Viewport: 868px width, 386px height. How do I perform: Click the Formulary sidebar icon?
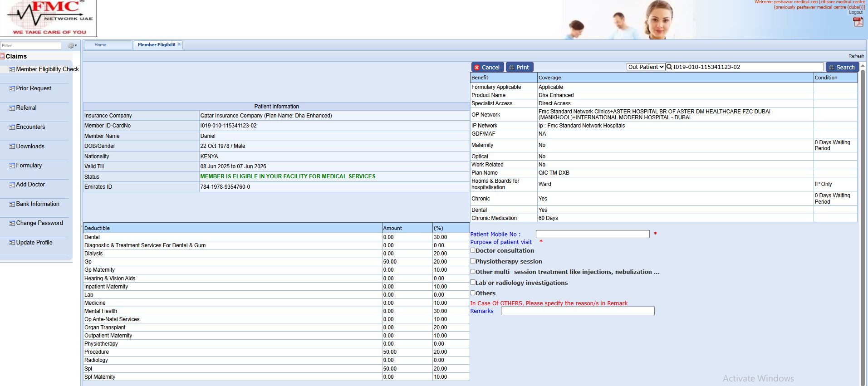12,166
